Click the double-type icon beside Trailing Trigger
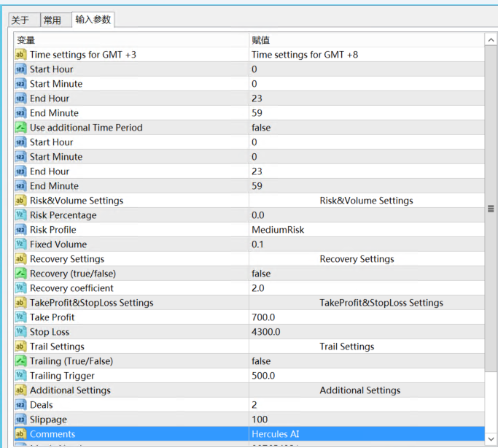The width and height of the screenshot is (498, 448). 20,376
